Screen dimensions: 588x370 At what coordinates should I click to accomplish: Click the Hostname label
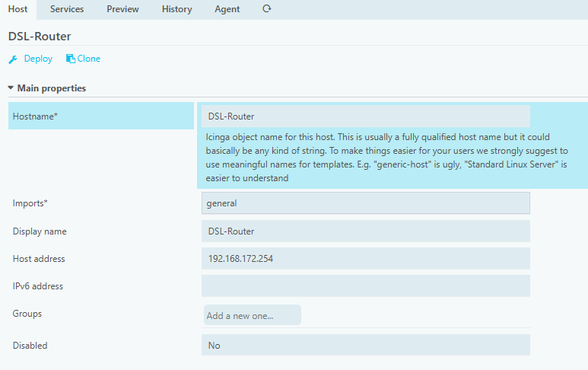35,116
